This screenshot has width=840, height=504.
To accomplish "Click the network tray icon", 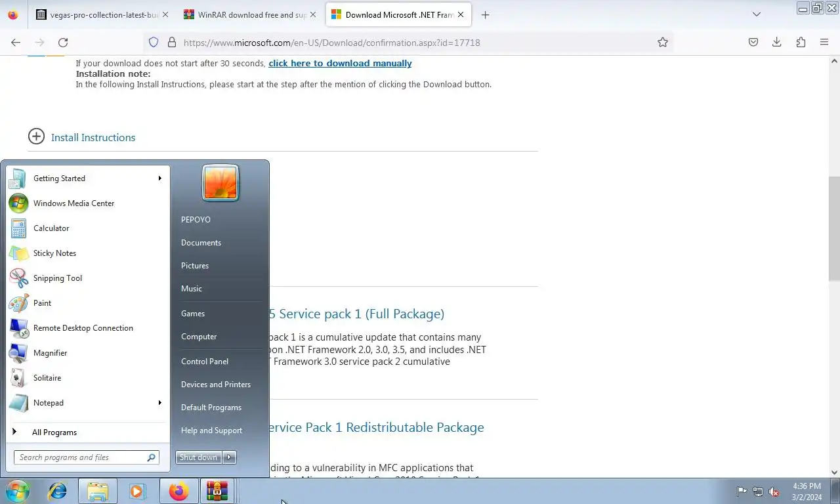I will point(758,492).
